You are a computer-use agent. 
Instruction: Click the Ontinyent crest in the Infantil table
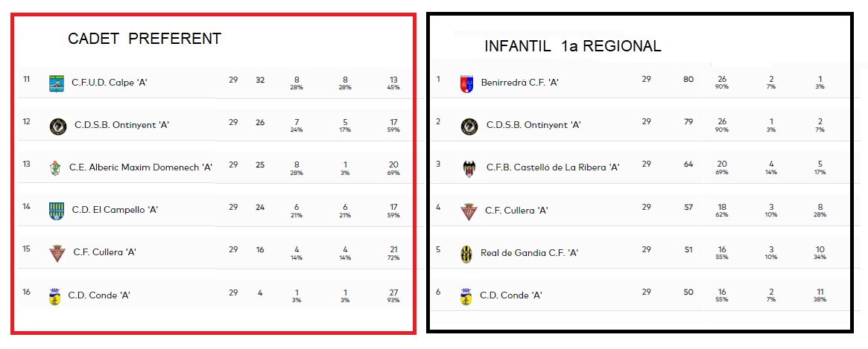click(x=469, y=127)
